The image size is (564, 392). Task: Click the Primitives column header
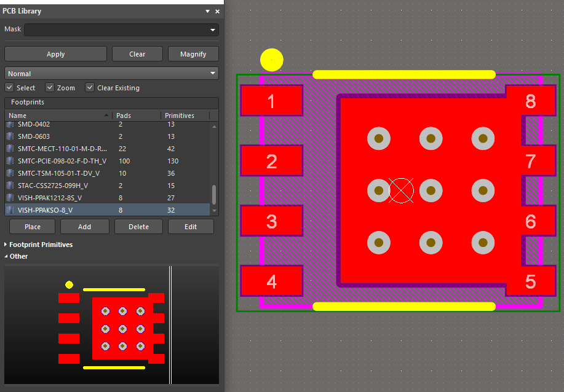185,116
